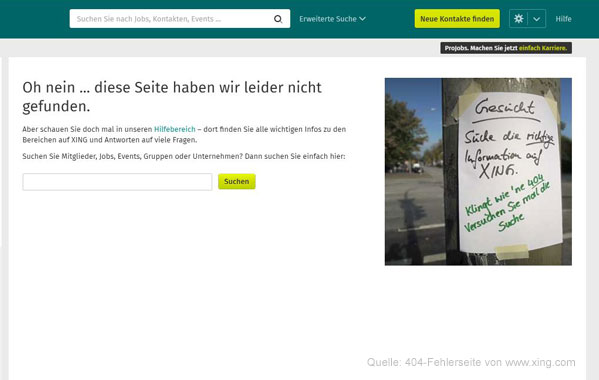Click the magnifier icon in top search bar
Screen dimensions: 599x380
[x=278, y=19]
